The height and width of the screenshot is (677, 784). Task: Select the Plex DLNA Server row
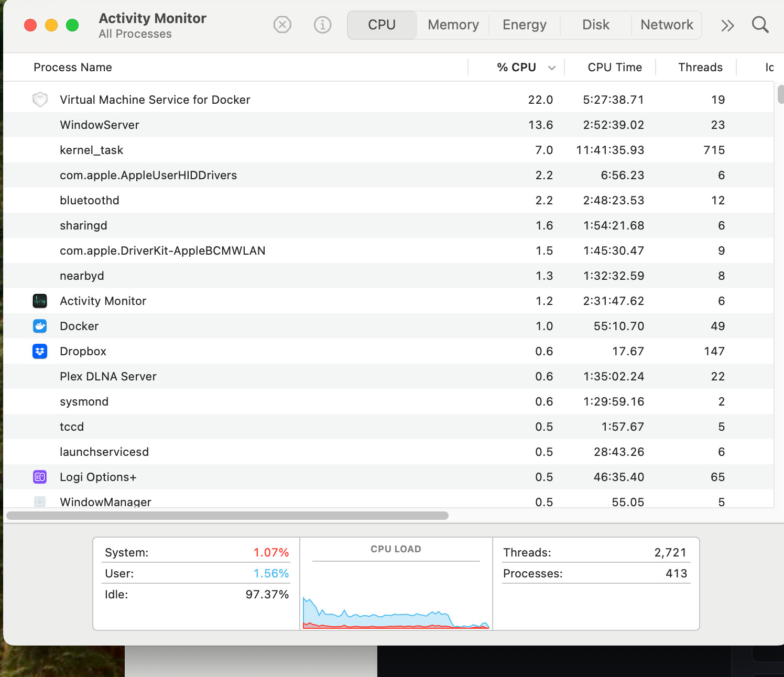point(388,376)
